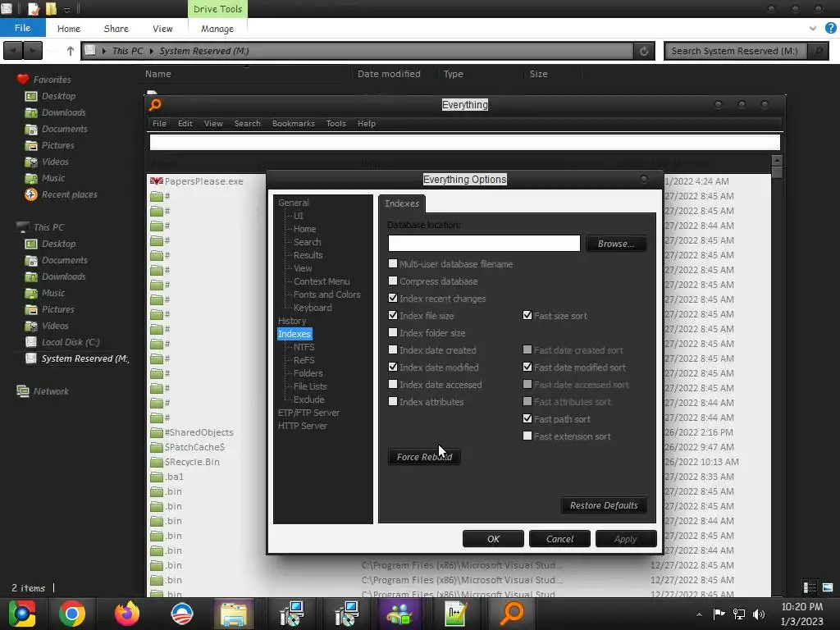The image size is (840, 630).
Task: Go back with Explorer's back arrow
Action: pyautogui.click(x=13, y=51)
